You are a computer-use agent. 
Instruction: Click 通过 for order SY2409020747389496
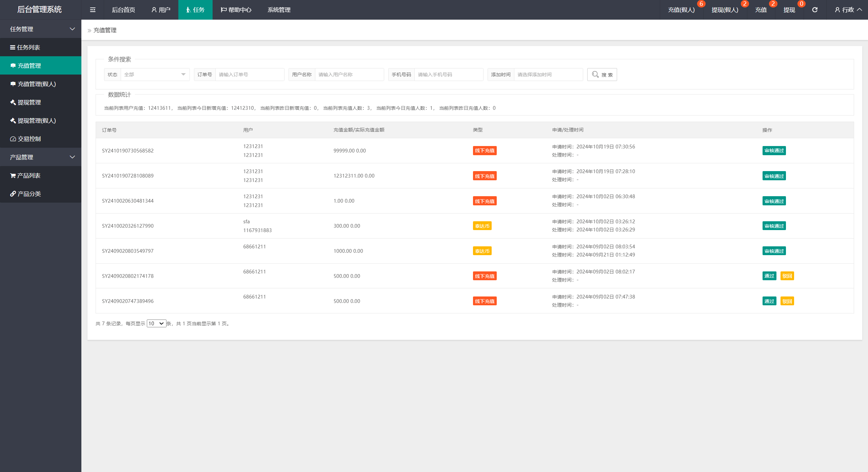[769, 301]
